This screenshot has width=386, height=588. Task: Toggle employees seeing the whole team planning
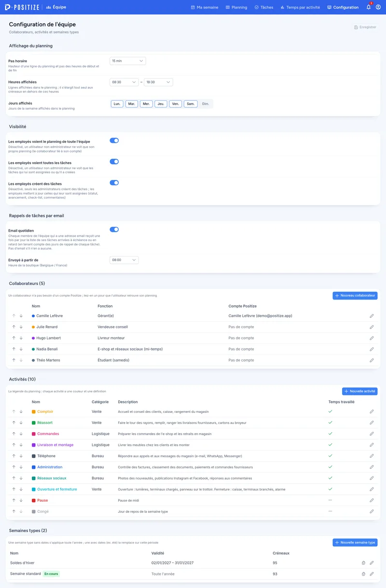click(114, 140)
